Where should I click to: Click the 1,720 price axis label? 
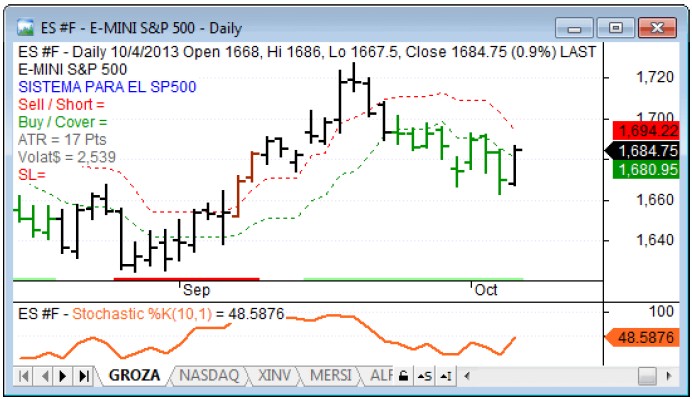654,77
